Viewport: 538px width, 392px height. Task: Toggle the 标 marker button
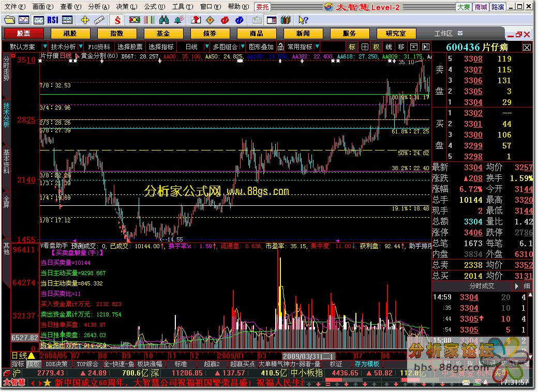pyautogui.click(x=352, y=47)
